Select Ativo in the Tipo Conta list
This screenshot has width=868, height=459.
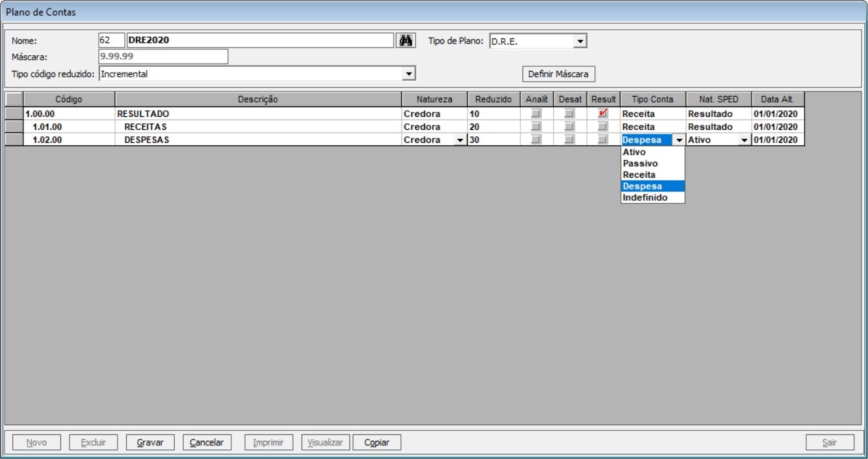pos(652,153)
